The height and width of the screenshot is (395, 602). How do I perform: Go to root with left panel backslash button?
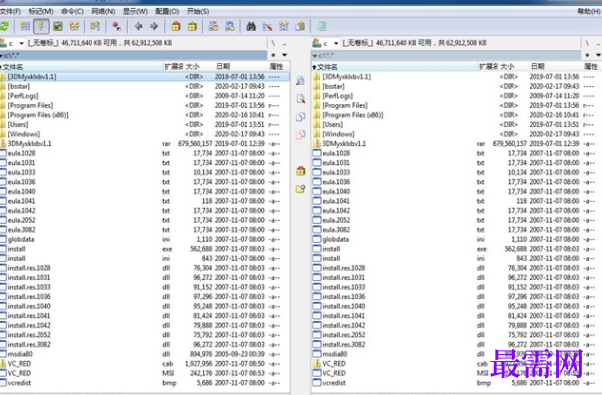(273, 43)
